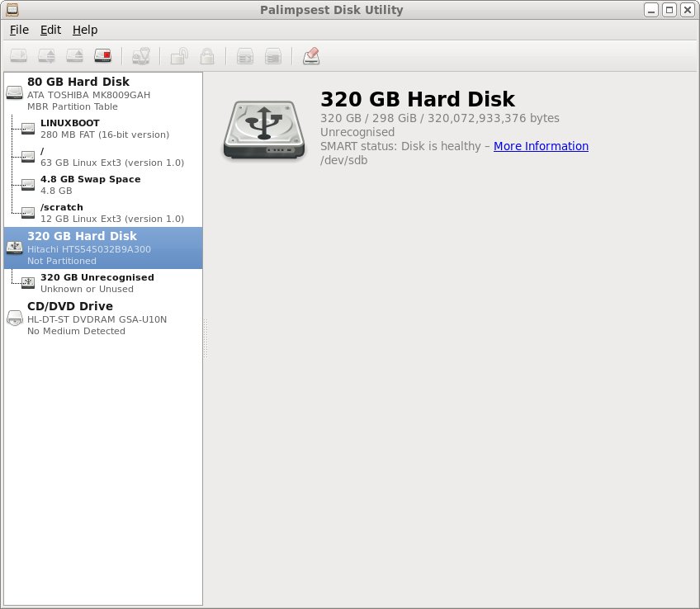Image resolution: width=700 pixels, height=609 pixels.
Task: Open the File menu
Action: (19, 30)
